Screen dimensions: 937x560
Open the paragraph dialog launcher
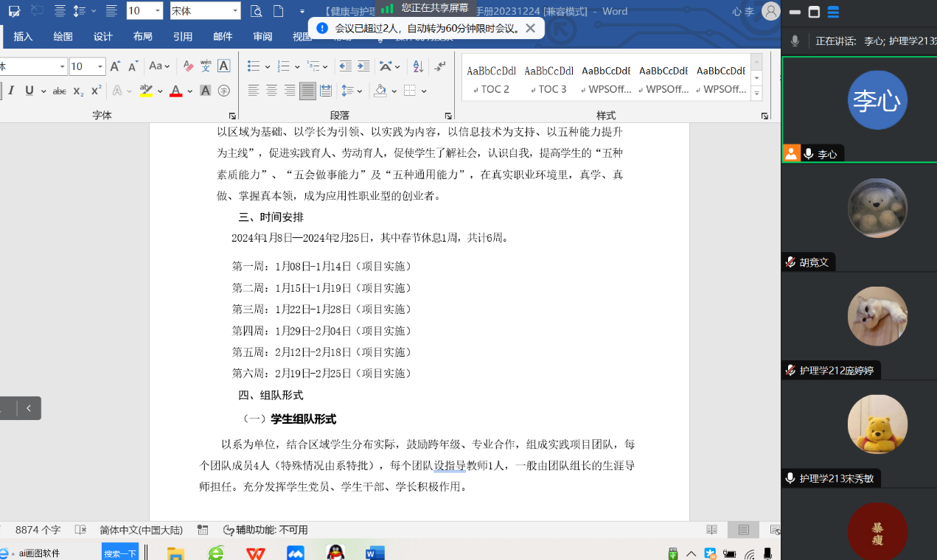[x=447, y=116]
